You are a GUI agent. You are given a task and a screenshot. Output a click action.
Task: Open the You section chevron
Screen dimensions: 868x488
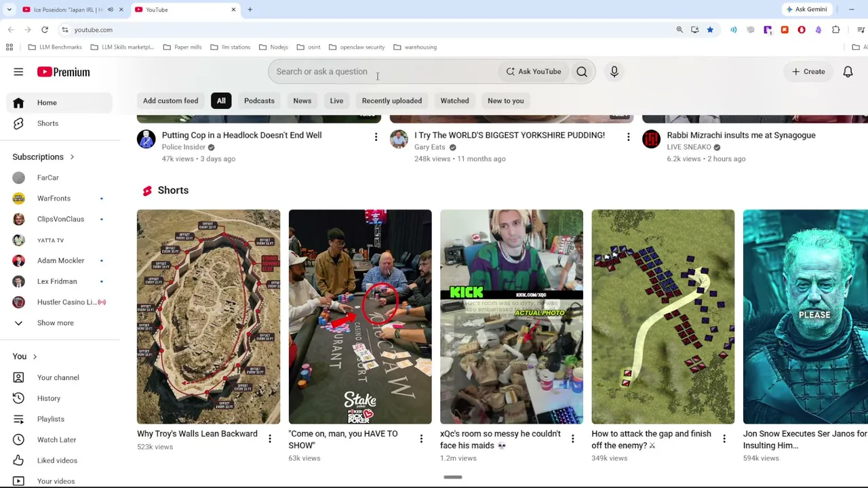pos(35,357)
